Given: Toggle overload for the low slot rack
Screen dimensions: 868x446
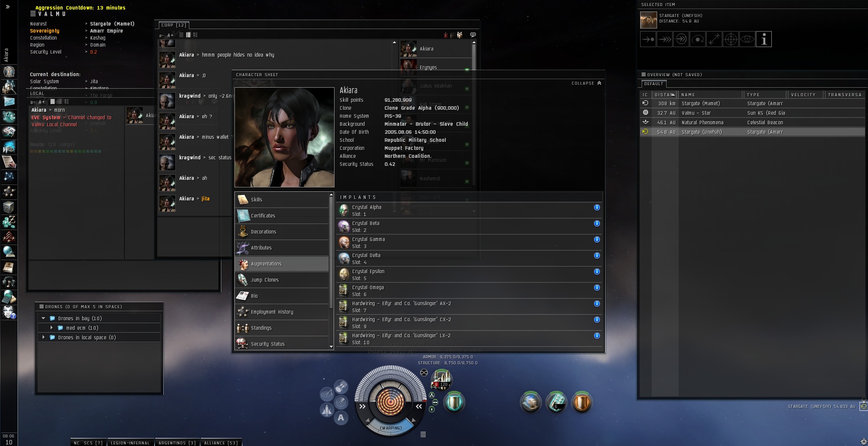Looking at the screenshot, I should point(431,409).
